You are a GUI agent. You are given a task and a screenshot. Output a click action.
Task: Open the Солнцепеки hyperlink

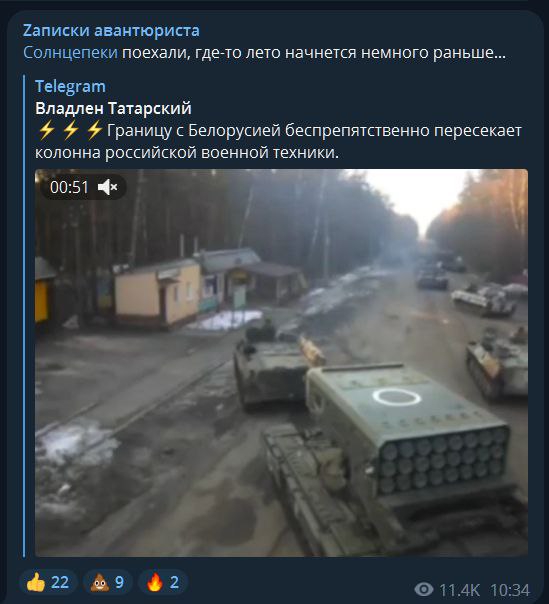(71, 52)
